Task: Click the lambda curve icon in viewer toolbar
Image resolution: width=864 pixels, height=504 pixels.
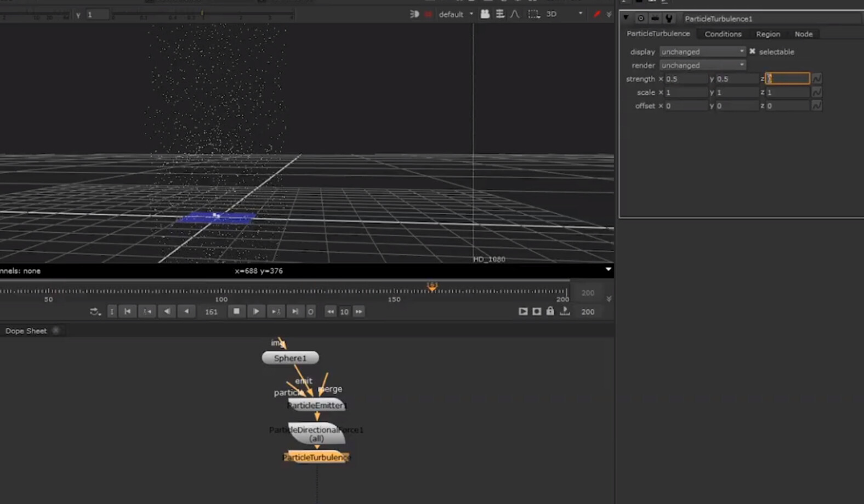Action: point(515,14)
